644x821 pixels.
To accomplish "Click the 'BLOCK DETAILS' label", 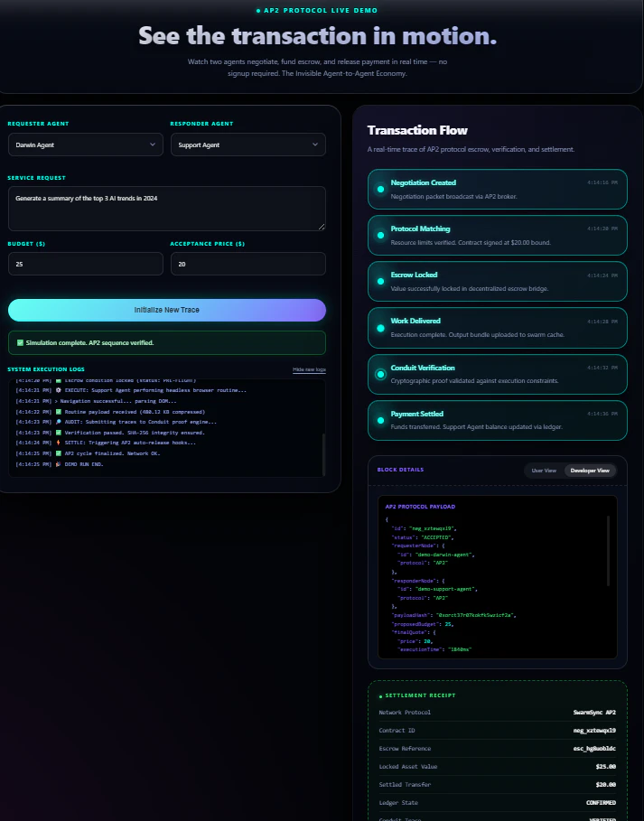I will pyautogui.click(x=400, y=470).
